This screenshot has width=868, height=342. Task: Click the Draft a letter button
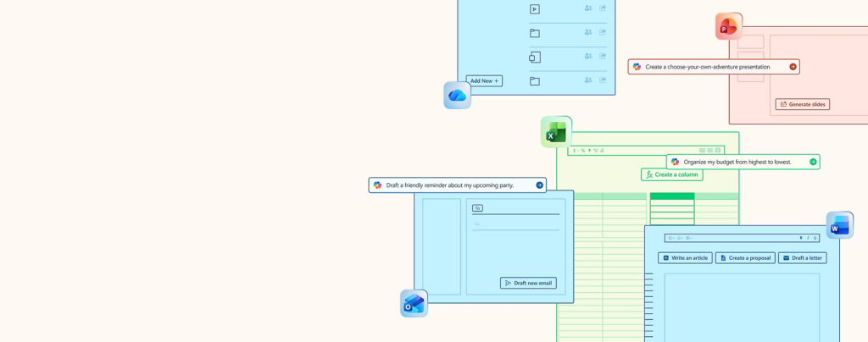coord(802,258)
